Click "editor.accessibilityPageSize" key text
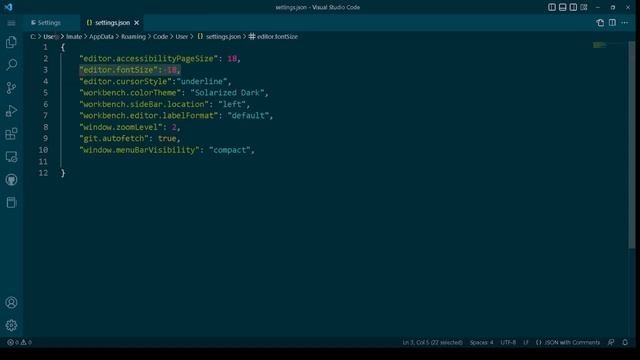 [149, 59]
